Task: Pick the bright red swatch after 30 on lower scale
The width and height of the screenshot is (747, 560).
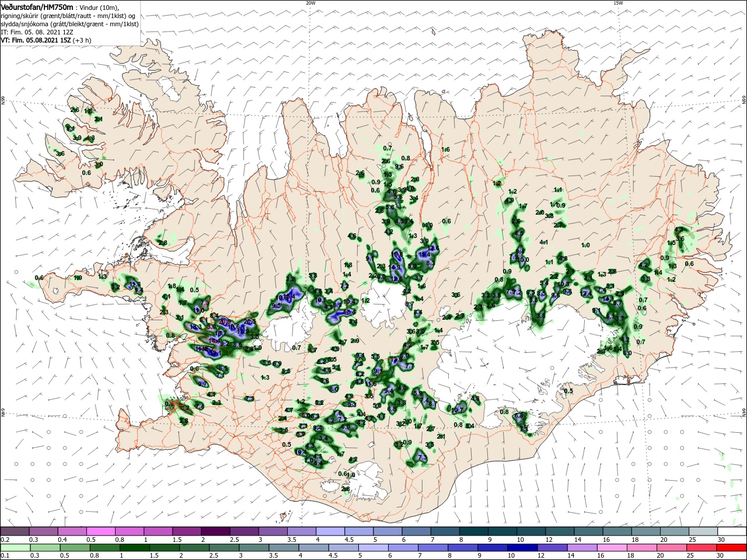Action: click(731, 548)
